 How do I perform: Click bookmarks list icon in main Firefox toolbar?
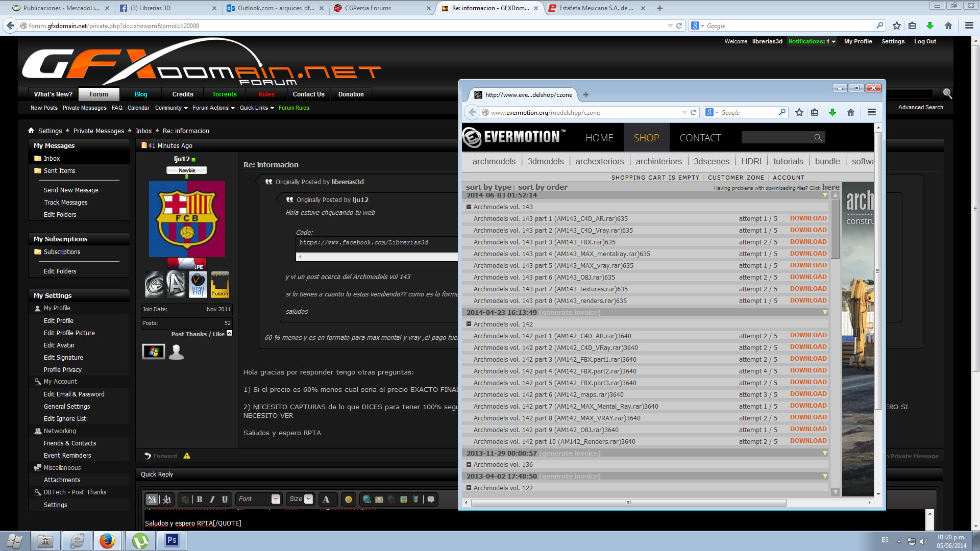[912, 26]
